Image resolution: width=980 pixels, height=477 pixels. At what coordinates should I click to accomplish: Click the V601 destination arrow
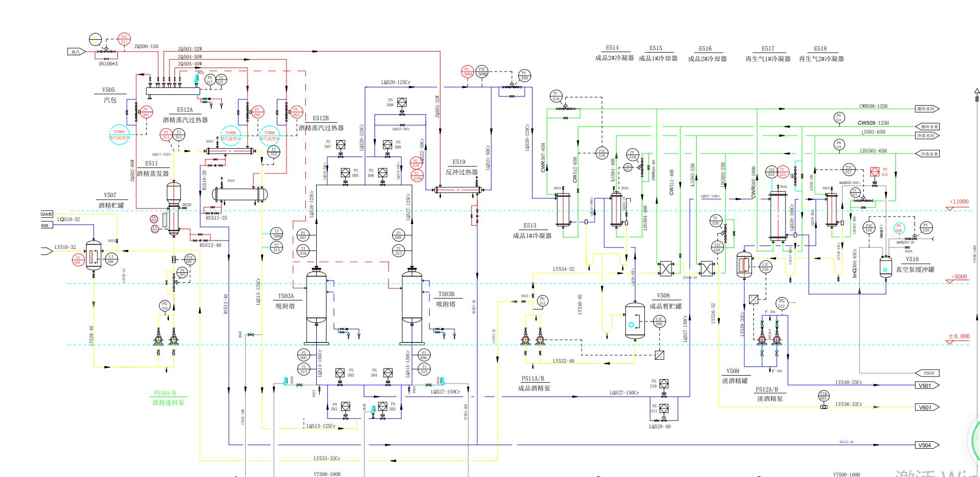coord(927,407)
